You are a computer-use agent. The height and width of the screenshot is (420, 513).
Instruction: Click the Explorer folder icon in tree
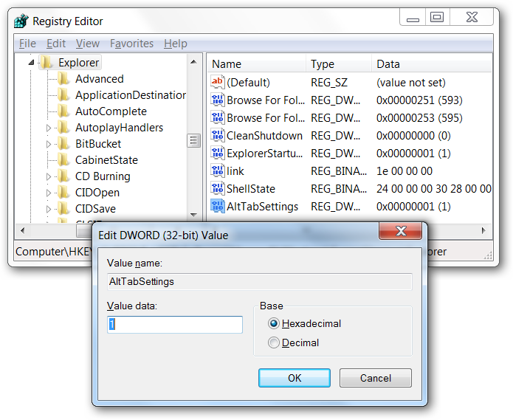coord(47,62)
